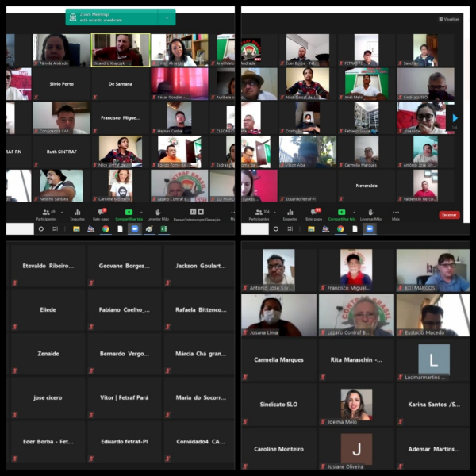Select Natinho Santana's video tile
Viewport: 476px width, 476px height.
click(61, 186)
